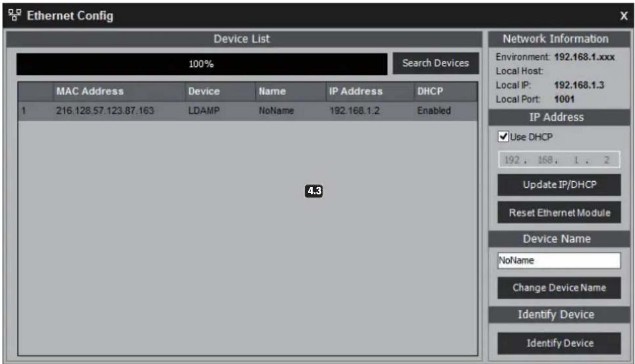
Task: Uncheck the Use DHCP checkbox
Action: [503, 137]
